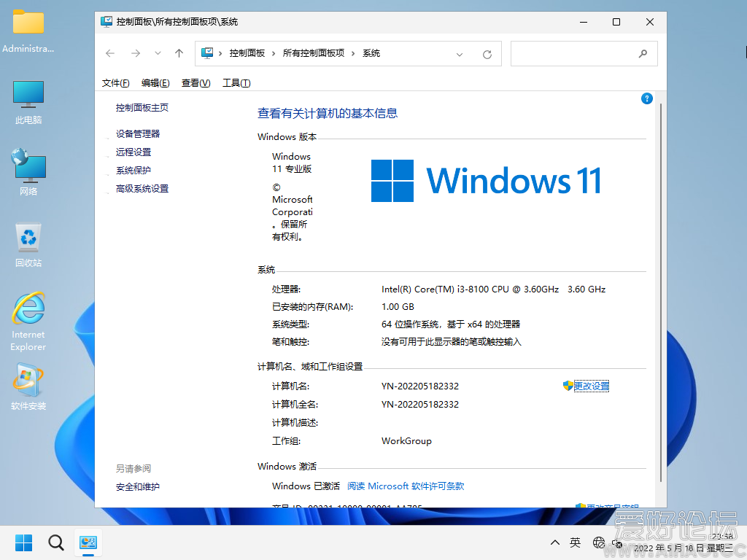Click the Forward navigation arrow
Image resolution: width=747 pixels, height=560 pixels.
pyautogui.click(x=136, y=53)
